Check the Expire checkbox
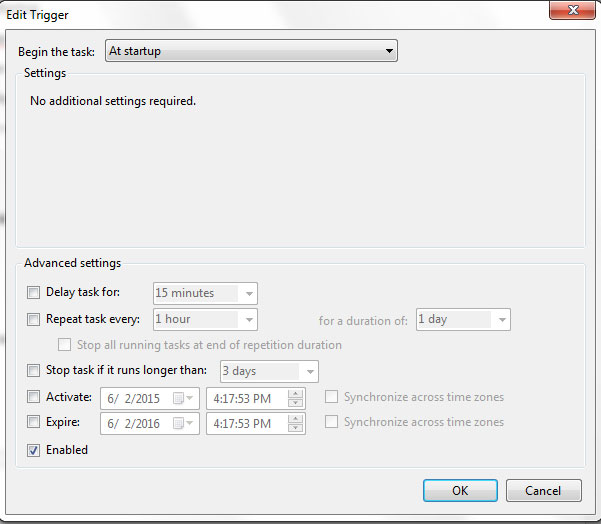Viewport: 601px width, 524px height. [x=33, y=422]
